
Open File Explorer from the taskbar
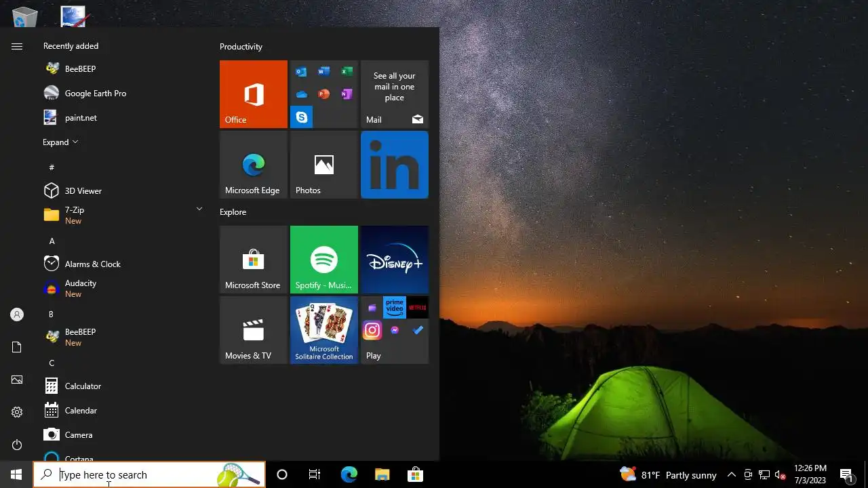pyautogui.click(x=382, y=474)
